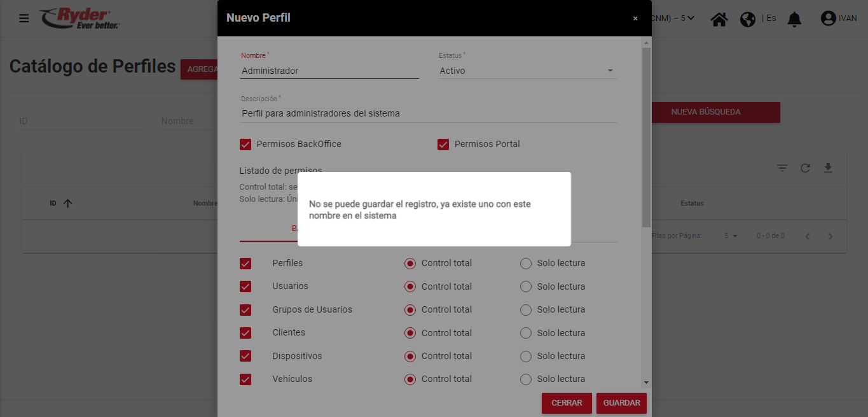Close the Nuevo Perfil dialog with X
Screen dimensions: 868x417
(635, 18)
